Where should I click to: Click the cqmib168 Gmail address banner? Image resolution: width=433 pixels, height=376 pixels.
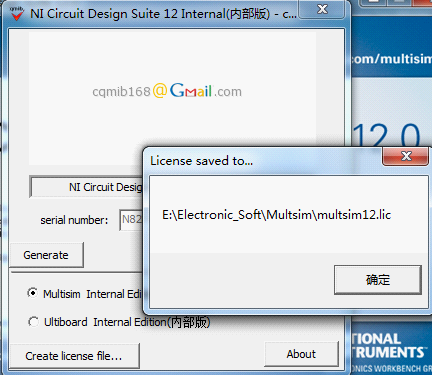[x=167, y=91]
